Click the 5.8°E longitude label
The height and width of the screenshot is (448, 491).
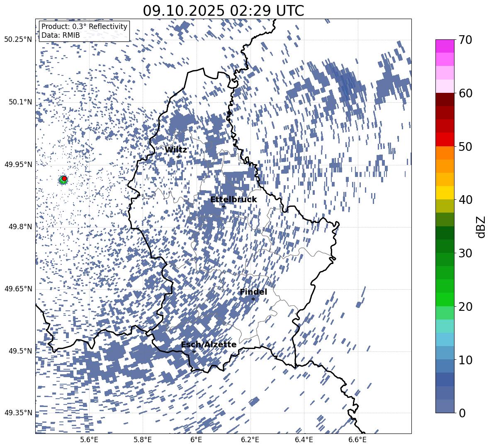(x=143, y=440)
